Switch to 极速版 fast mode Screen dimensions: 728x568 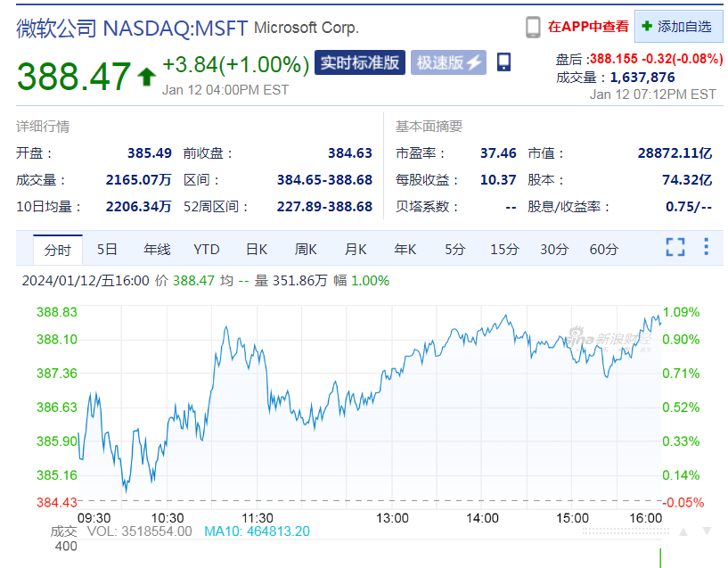click(448, 62)
